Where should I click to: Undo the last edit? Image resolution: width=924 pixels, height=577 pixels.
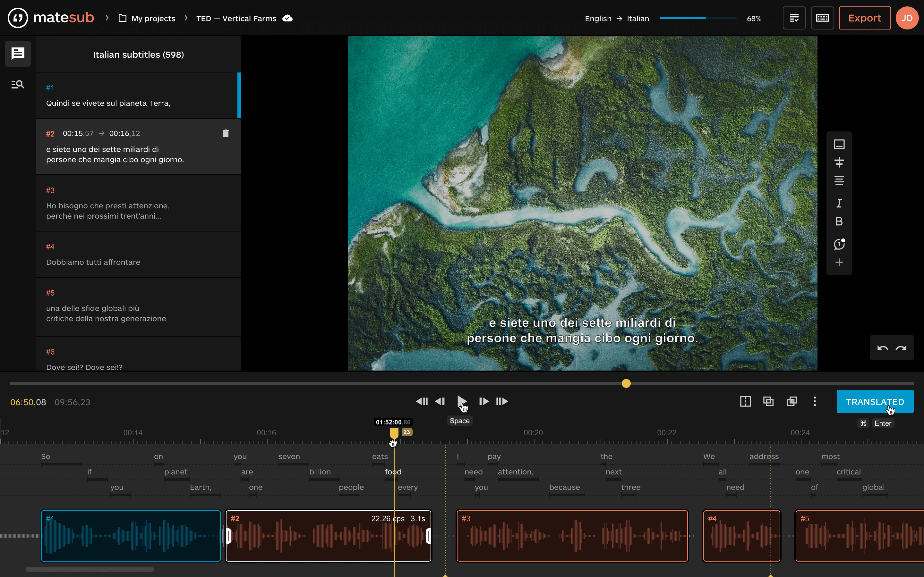pyautogui.click(x=882, y=348)
